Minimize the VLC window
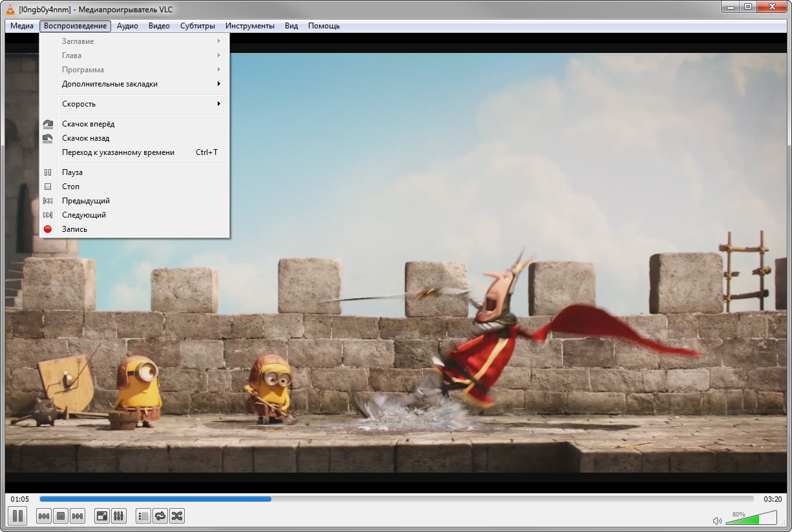 [731, 6]
